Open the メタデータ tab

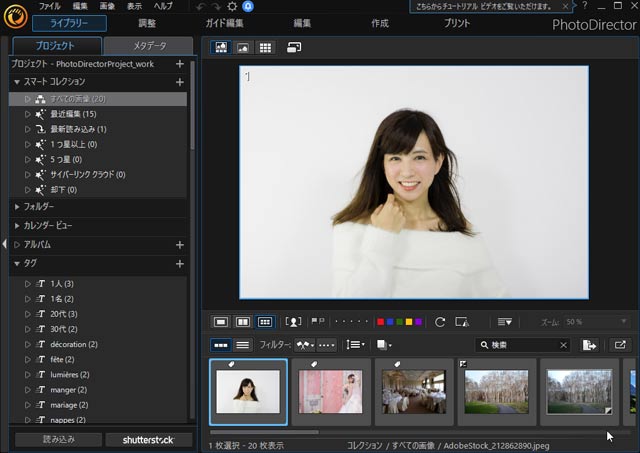148,46
